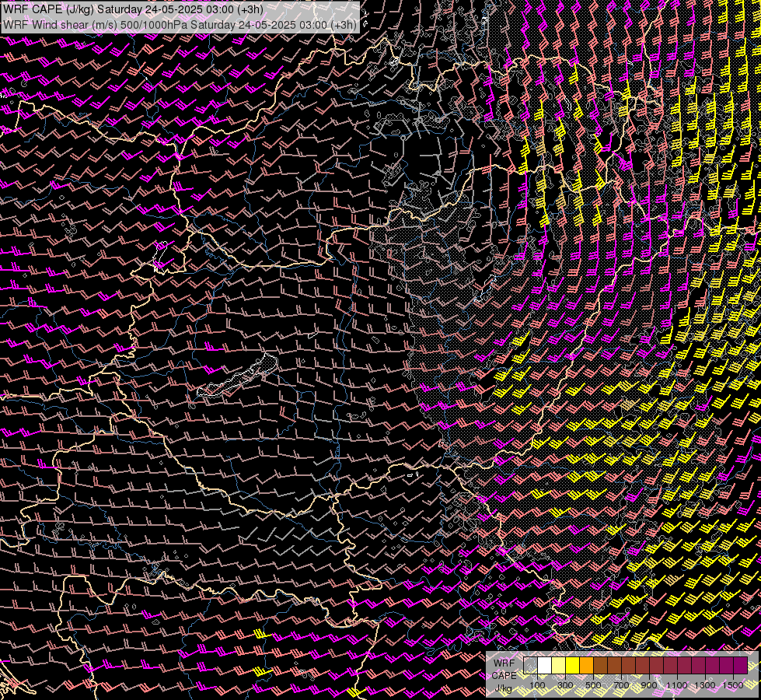Click the WRF Wind shear title line

[x=180, y=24]
